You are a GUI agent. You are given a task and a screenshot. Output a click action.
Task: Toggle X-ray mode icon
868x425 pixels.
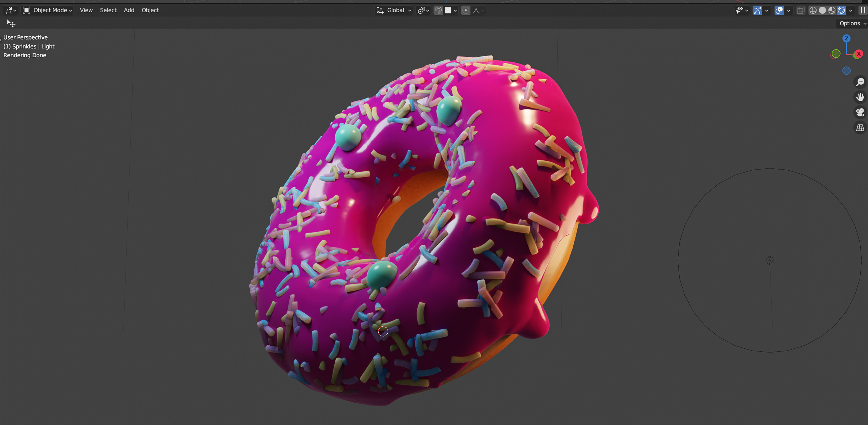801,11
